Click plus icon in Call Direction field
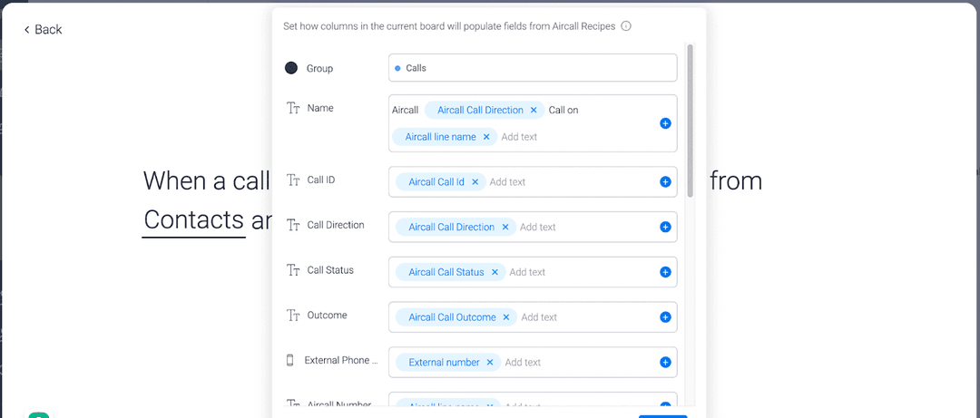Screen dimensions: 980x418 click(x=665, y=228)
